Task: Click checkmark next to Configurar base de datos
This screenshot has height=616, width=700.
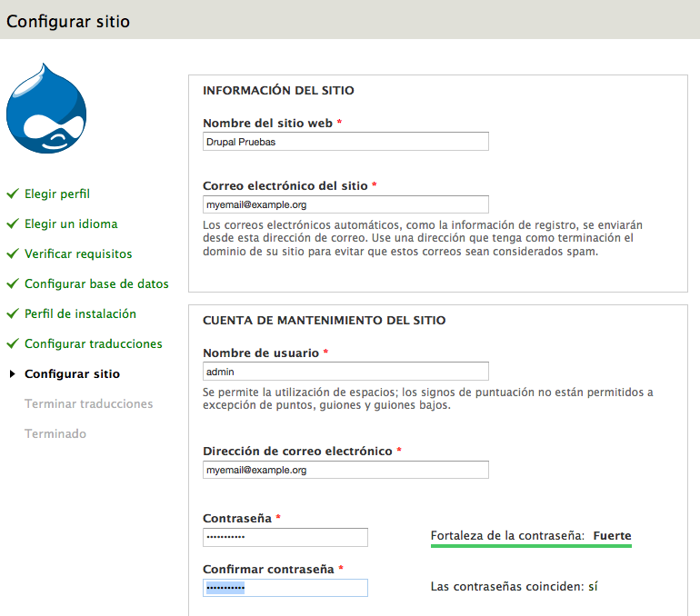Action: pyautogui.click(x=12, y=284)
